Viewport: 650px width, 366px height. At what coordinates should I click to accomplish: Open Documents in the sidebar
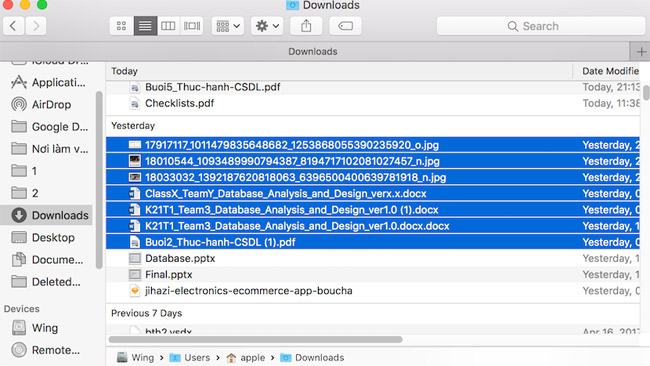coord(57,259)
